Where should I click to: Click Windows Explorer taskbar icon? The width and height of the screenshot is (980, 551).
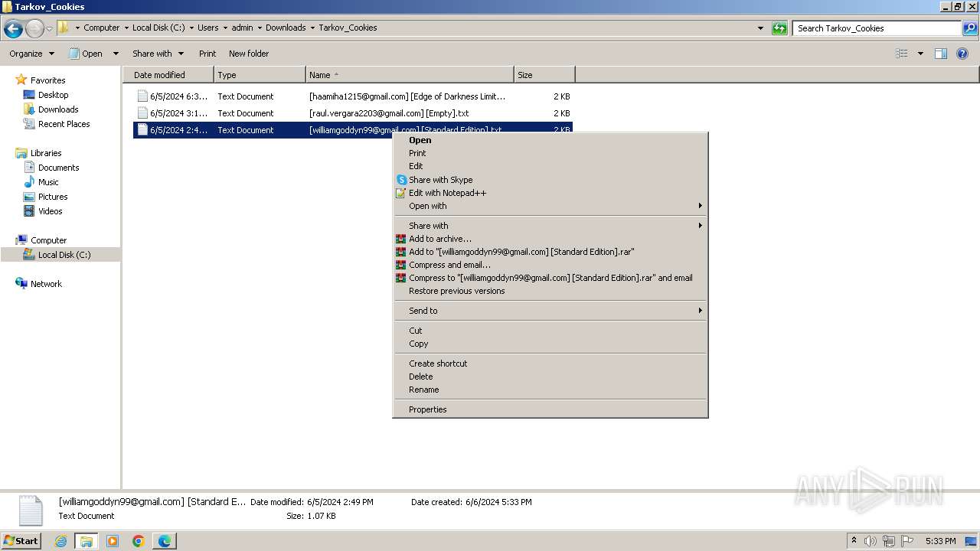87,541
